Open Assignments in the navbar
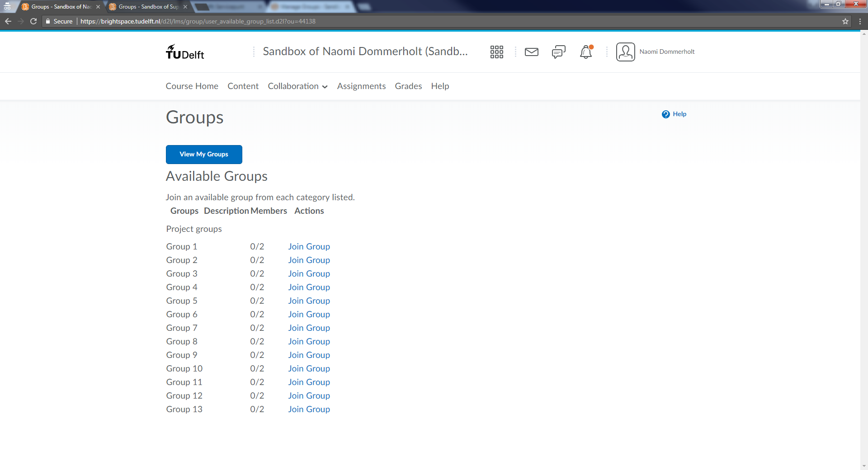Image resolution: width=868 pixels, height=470 pixels. click(361, 86)
